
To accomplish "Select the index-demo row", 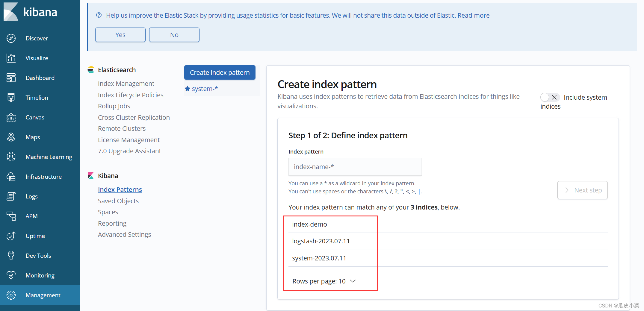I will click(448, 224).
